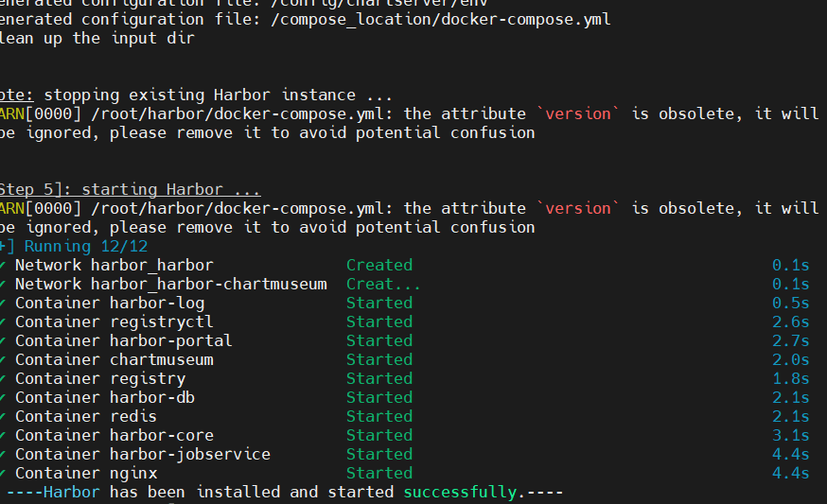
Task: Click 'Started' status for harbor-log
Action: tap(379, 304)
